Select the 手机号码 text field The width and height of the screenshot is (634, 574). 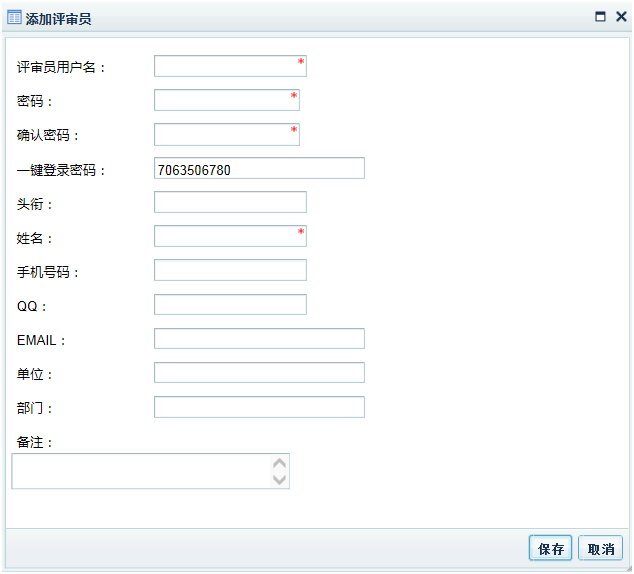(x=230, y=271)
